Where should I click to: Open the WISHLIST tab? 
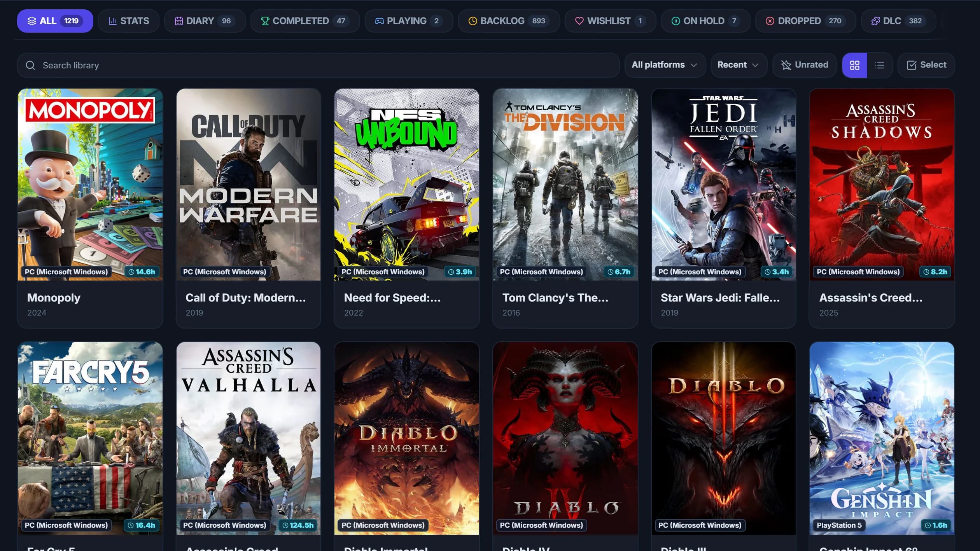610,21
